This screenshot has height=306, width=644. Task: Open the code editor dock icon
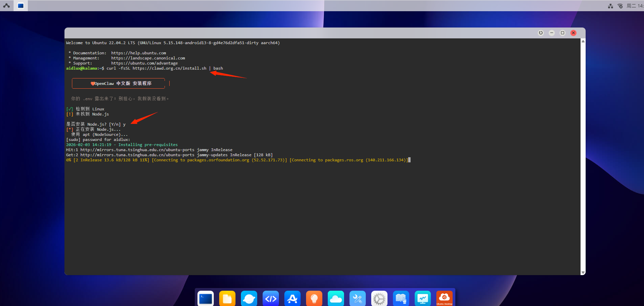click(x=271, y=299)
